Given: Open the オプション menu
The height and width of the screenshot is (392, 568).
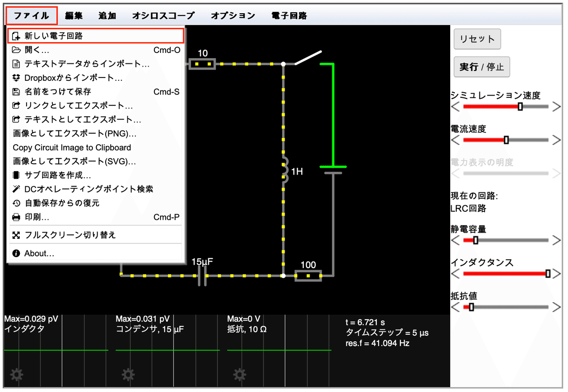Looking at the screenshot, I should [233, 16].
